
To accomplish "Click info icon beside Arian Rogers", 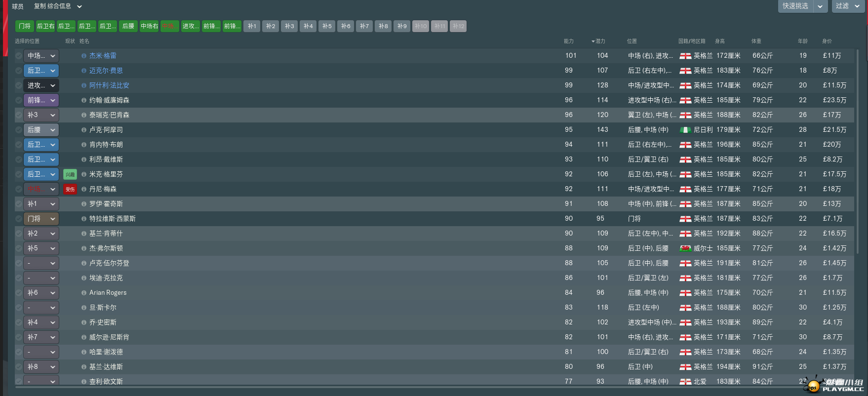I will pos(84,293).
